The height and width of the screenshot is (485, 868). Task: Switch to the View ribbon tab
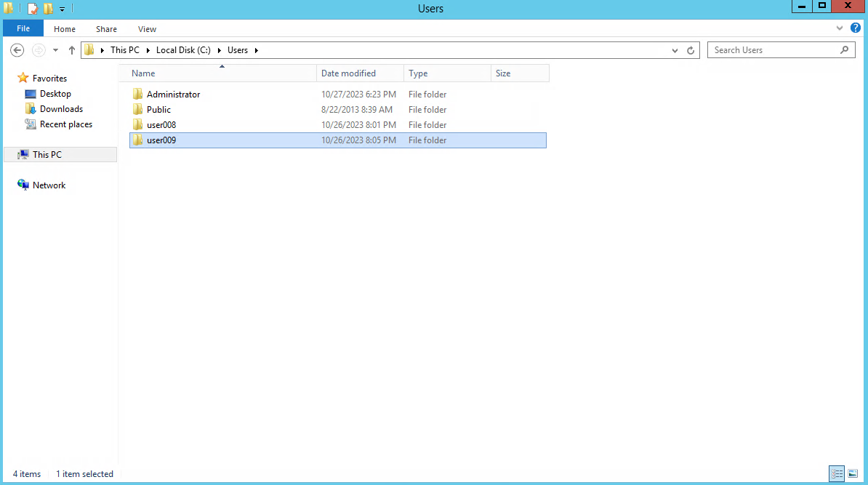[148, 29]
